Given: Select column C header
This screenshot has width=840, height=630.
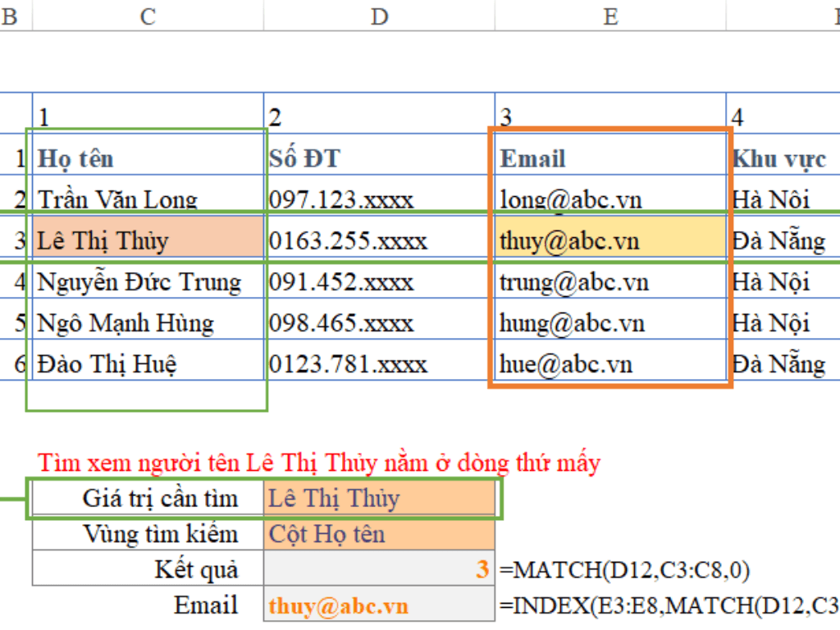Looking at the screenshot, I should tap(148, 17).
